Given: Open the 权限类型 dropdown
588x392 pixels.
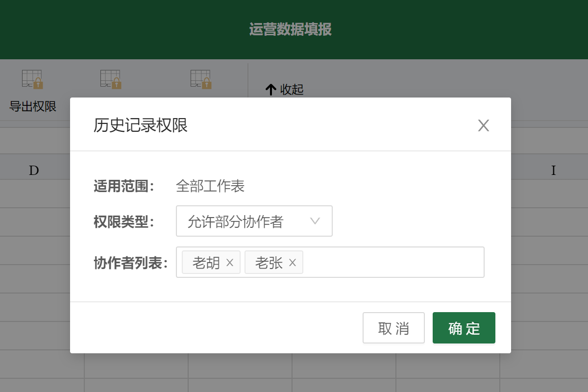Looking at the screenshot, I should coord(254,221).
